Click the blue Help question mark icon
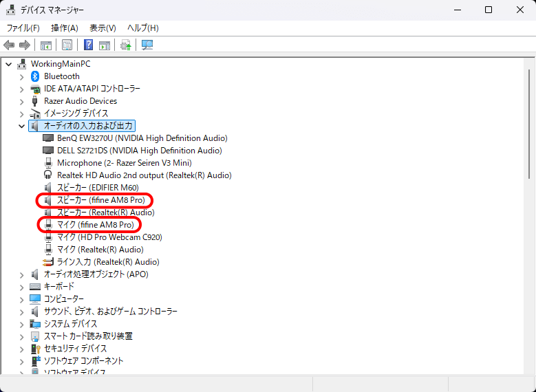 (89, 45)
